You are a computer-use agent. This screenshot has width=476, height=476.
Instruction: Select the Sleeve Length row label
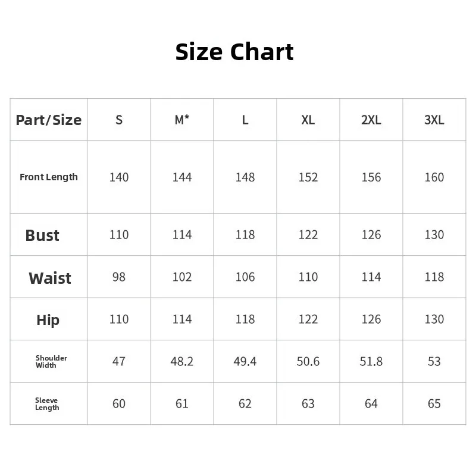pyautogui.click(x=47, y=403)
